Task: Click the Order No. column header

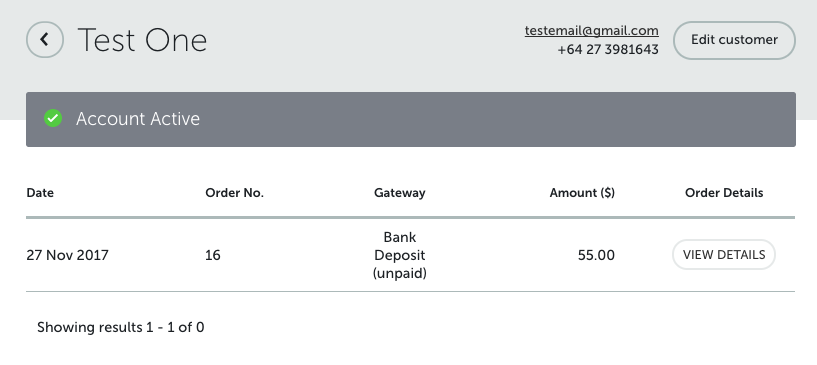Action: (234, 193)
